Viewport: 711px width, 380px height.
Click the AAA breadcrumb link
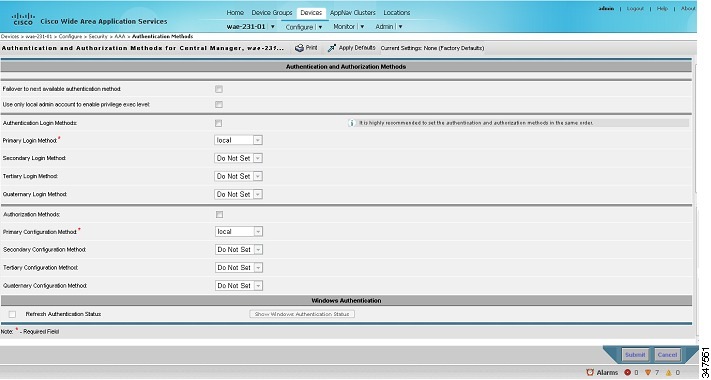pyautogui.click(x=120, y=36)
